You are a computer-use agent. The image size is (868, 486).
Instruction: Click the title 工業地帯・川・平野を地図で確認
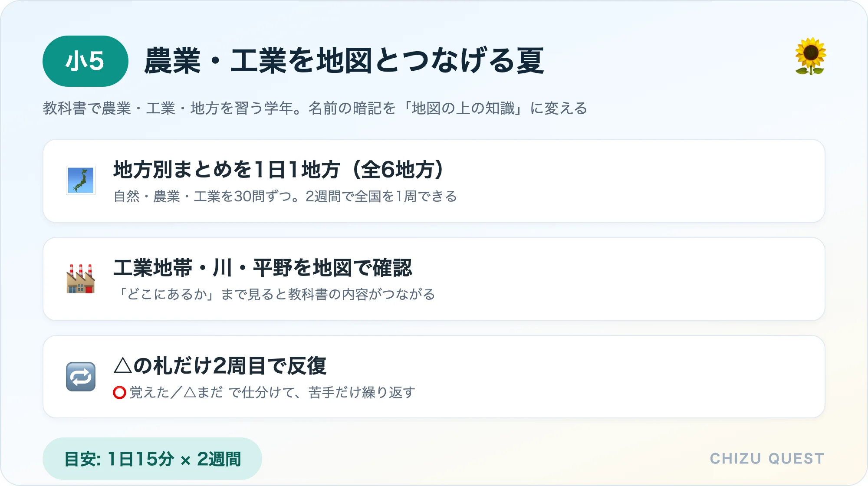tap(263, 268)
